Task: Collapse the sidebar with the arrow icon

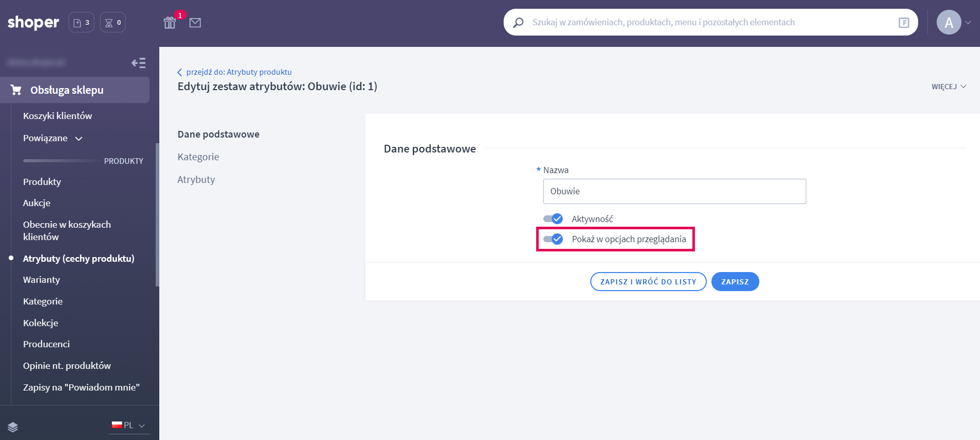Action: pos(139,63)
